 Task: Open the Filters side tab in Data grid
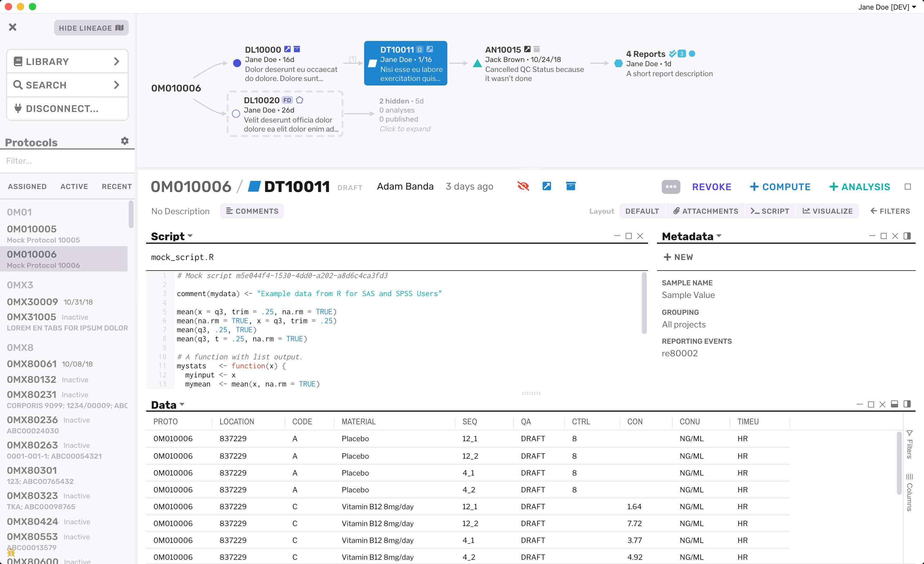[909, 444]
